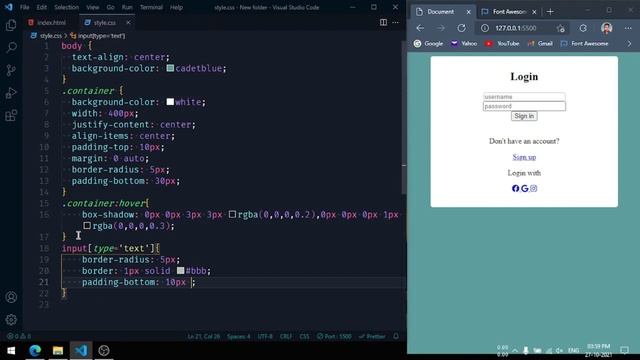Close the style.css editor tab
The height and width of the screenshot is (360, 640).
pyautogui.click(x=128, y=22)
